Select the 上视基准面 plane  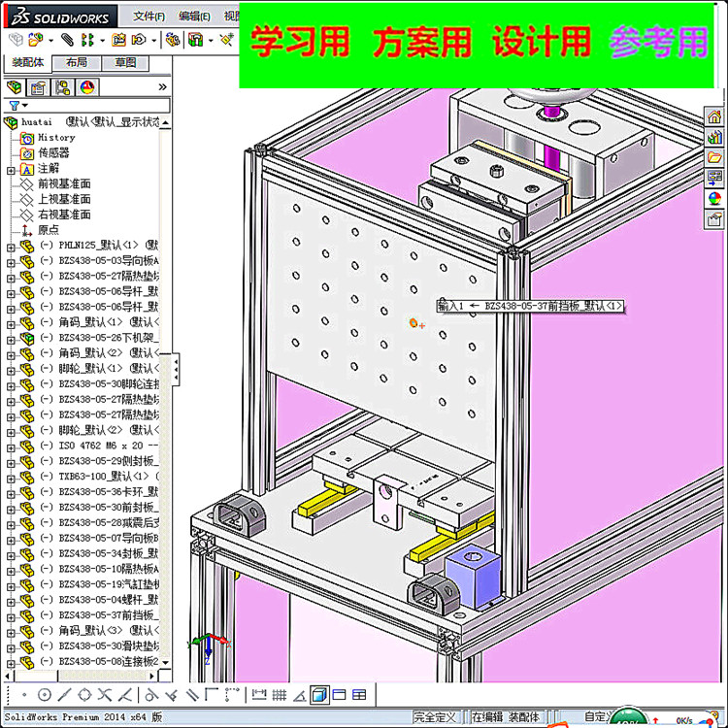tap(64, 199)
